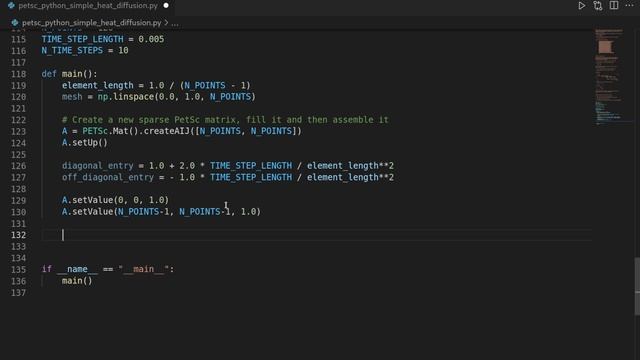The width and height of the screenshot is (640, 360).
Task: Open the editor More Actions ellipsis
Action: tap(629, 5)
